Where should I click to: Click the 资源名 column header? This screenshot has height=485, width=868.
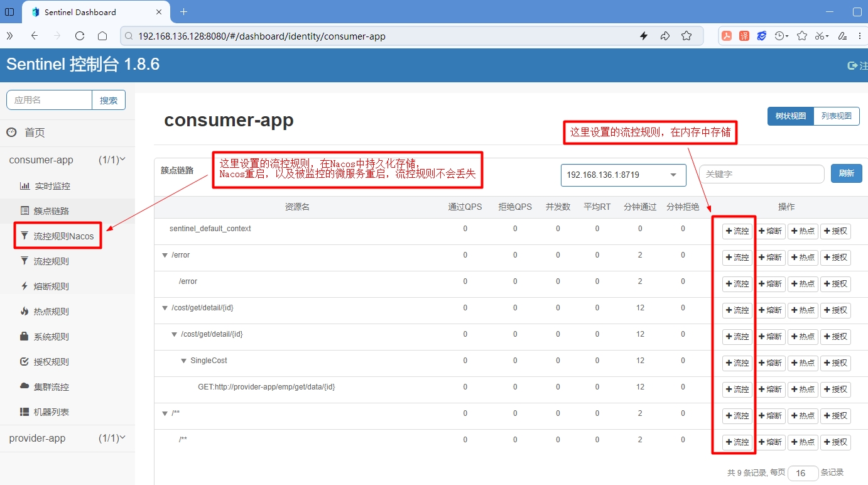[297, 207]
